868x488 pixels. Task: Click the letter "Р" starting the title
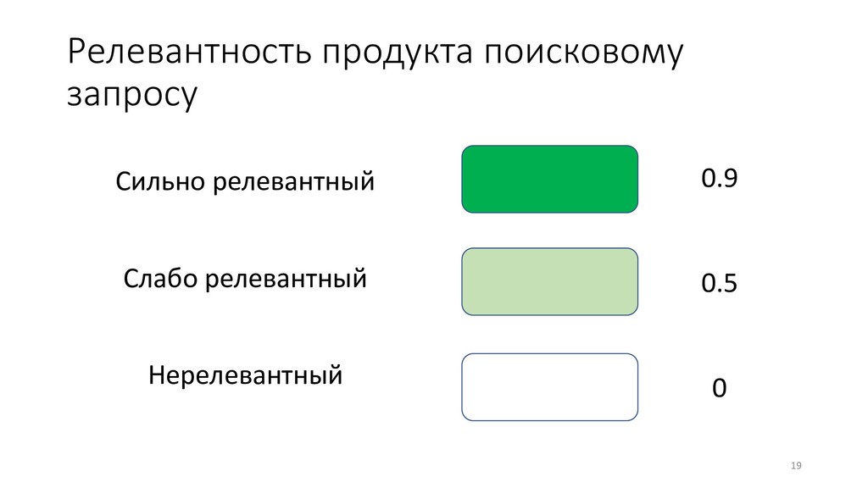[77, 52]
